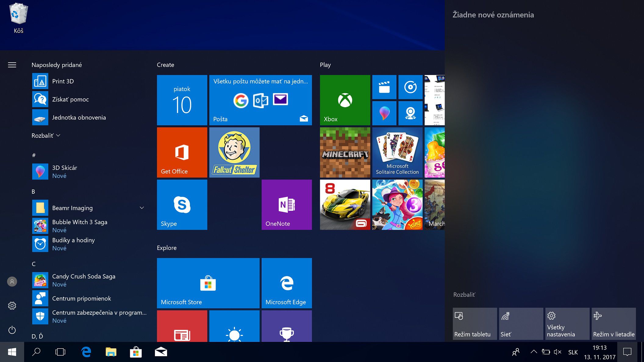Launch Edge from the taskbar
The width and height of the screenshot is (644, 362).
[x=86, y=352]
